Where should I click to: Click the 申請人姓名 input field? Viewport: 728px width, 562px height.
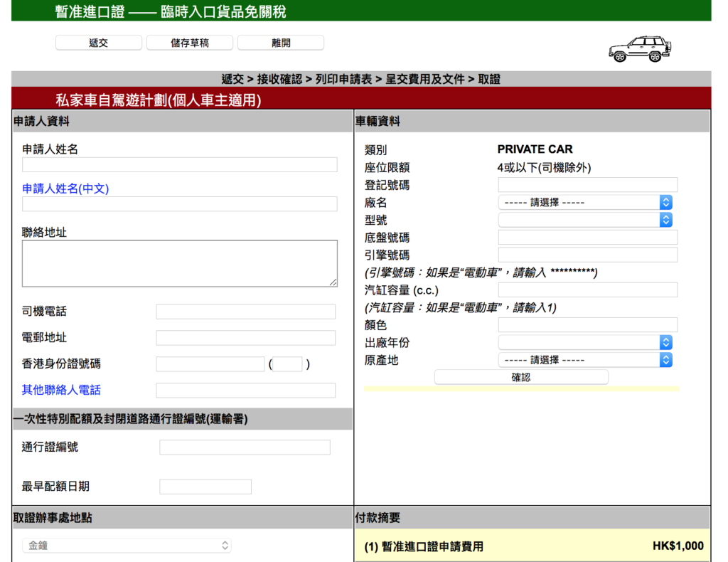[180, 165]
